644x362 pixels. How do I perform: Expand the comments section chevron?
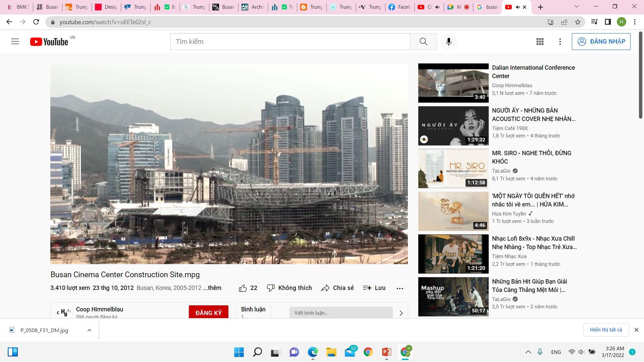(401, 313)
